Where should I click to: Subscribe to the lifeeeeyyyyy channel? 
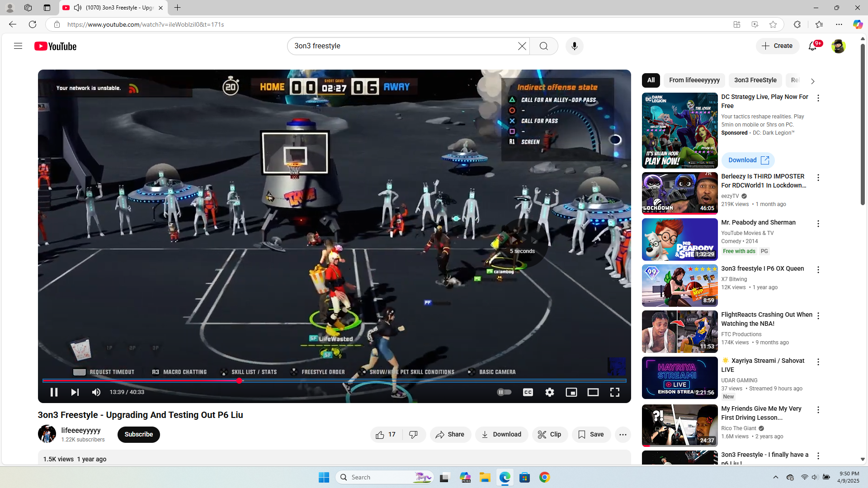(138, 434)
